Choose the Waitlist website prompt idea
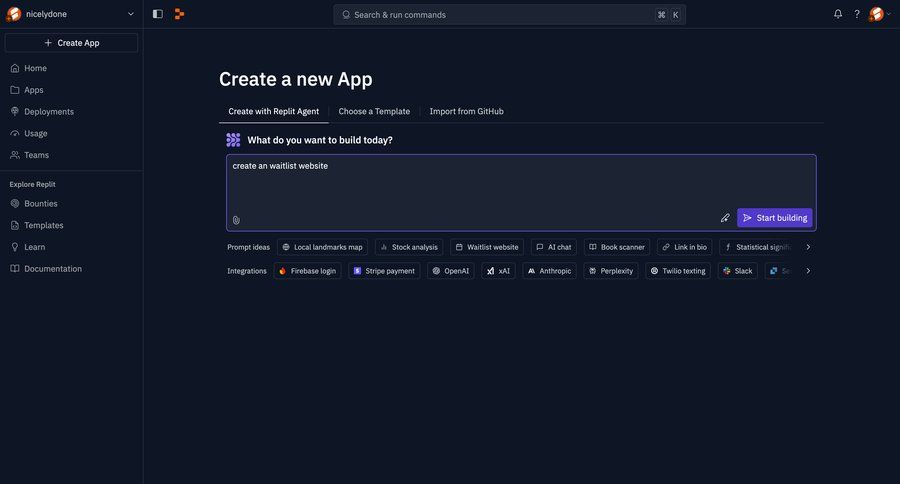This screenshot has height=484, width=900. (x=487, y=247)
